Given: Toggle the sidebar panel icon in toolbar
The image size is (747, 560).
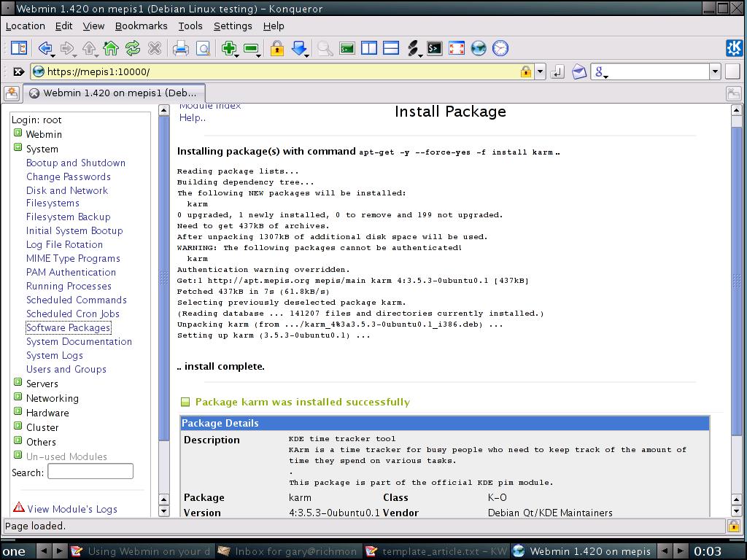Looking at the screenshot, I should pyautogui.click(x=19, y=48).
